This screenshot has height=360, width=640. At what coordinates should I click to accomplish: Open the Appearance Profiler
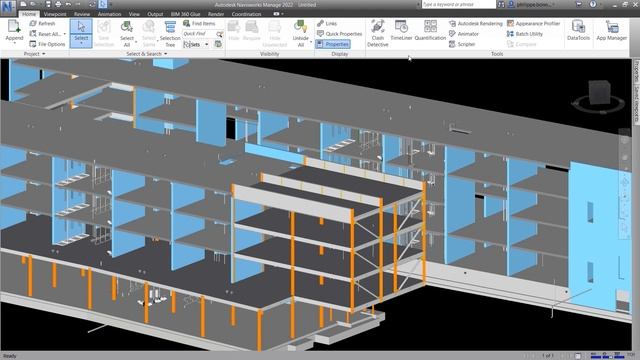pyautogui.click(x=533, y=24)
